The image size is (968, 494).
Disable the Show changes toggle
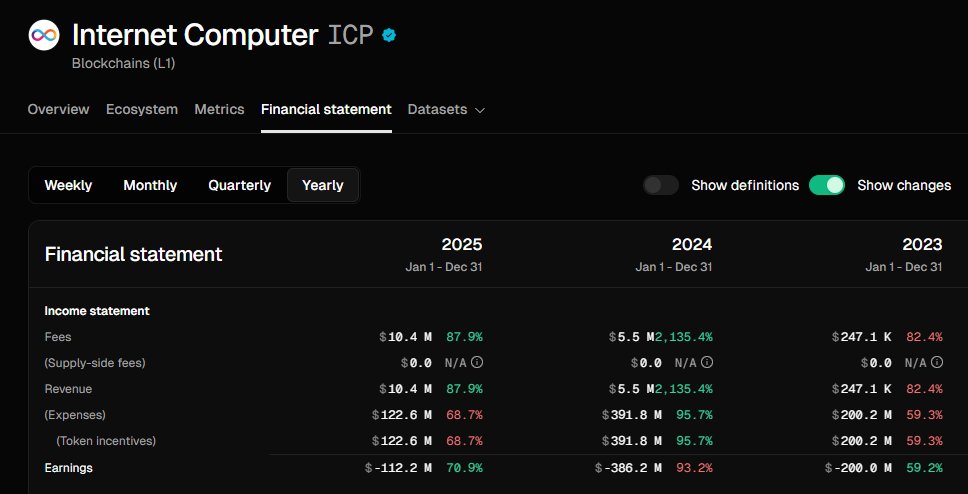click(x=827, y=185)
